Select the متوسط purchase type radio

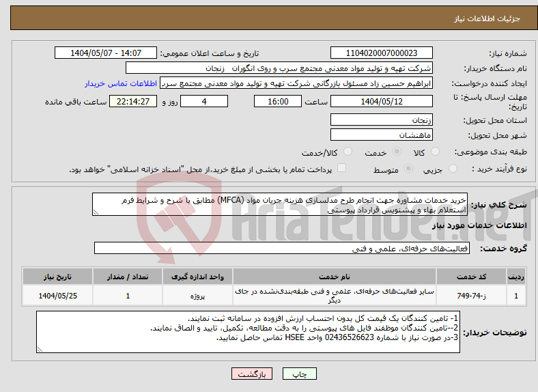409,168
